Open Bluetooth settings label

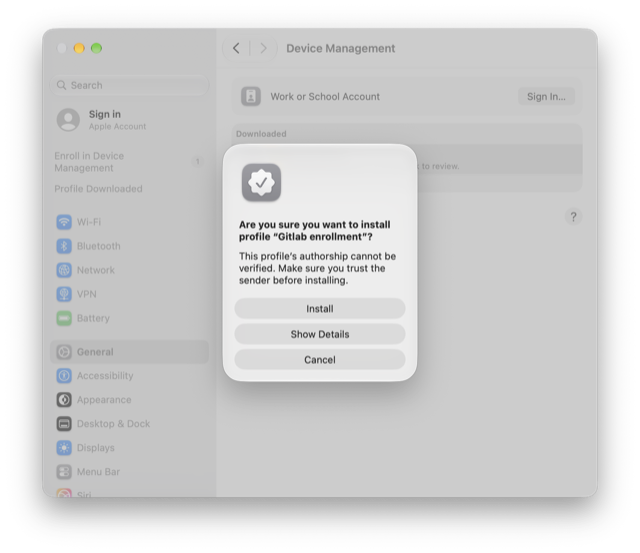pos(99,246)
